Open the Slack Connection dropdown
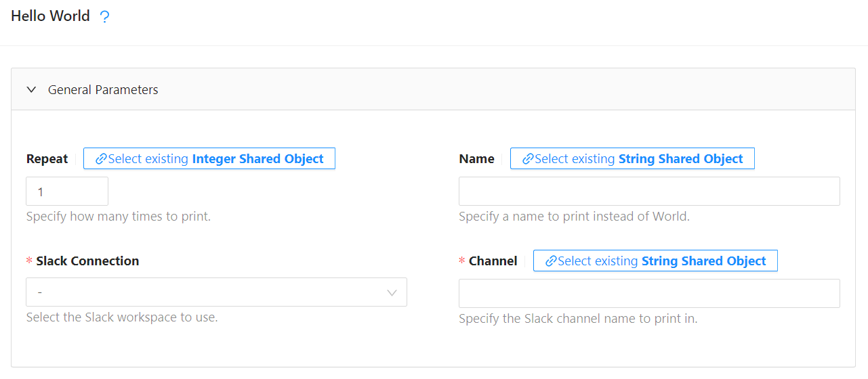 pyautogui.click(x=203, y=292)
